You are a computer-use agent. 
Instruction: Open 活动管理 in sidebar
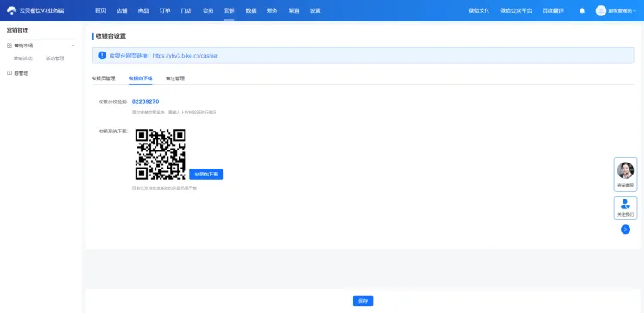coord(55,58)
